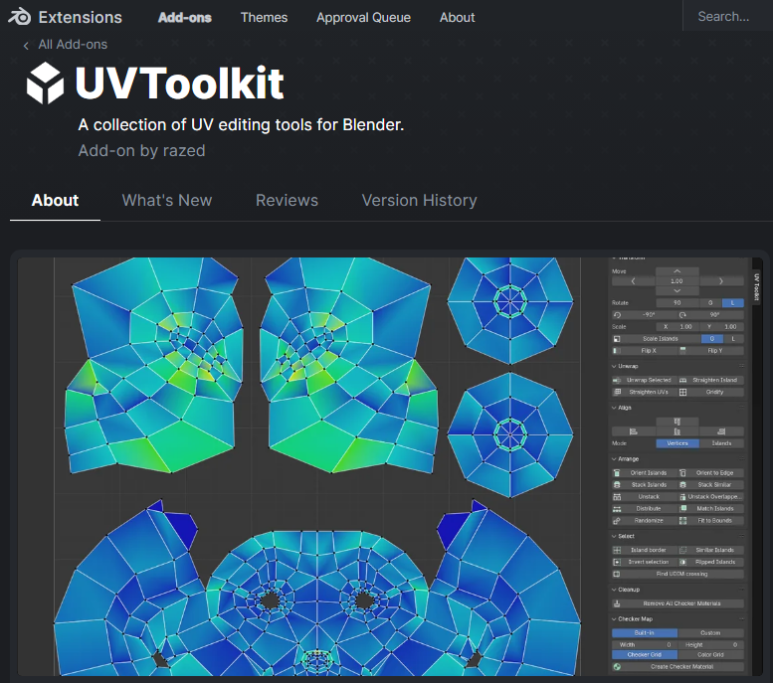773x683 pixels.
Task: Switch to the Version History tab
Action: [419, 200]
